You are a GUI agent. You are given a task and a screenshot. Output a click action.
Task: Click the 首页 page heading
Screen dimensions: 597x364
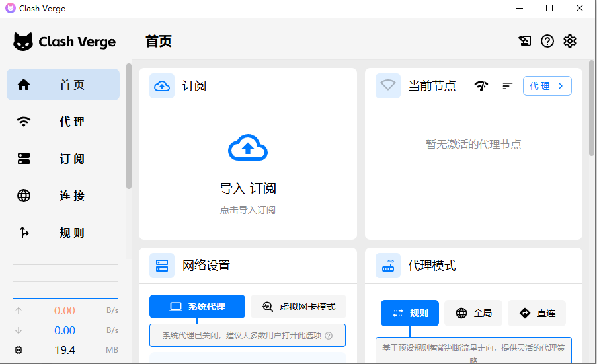[159, 41]
